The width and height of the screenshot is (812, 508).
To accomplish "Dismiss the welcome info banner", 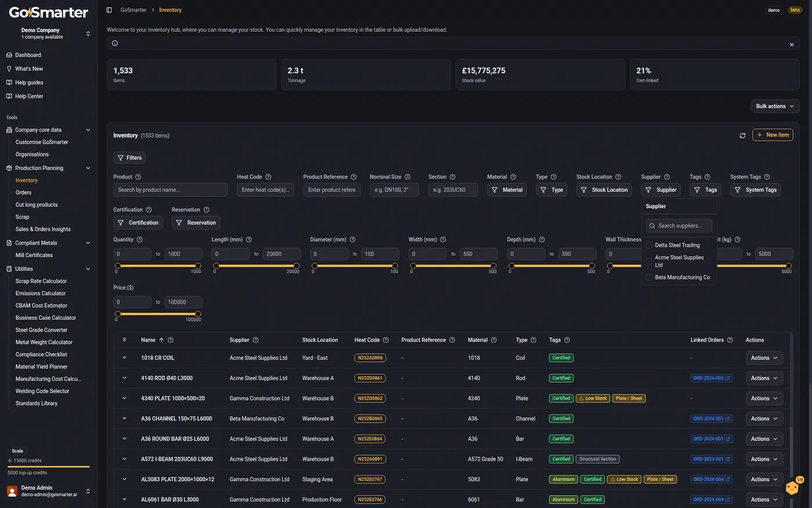I will tap(792, 45).
